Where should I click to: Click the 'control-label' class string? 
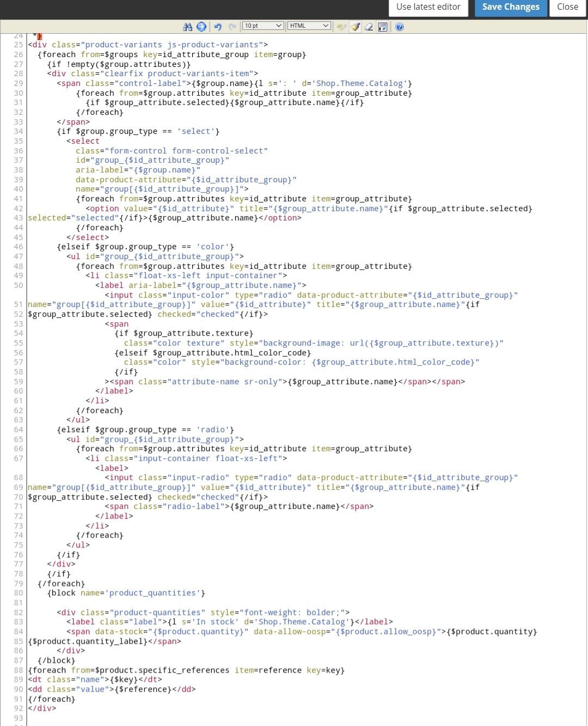[x=150, y=83]
